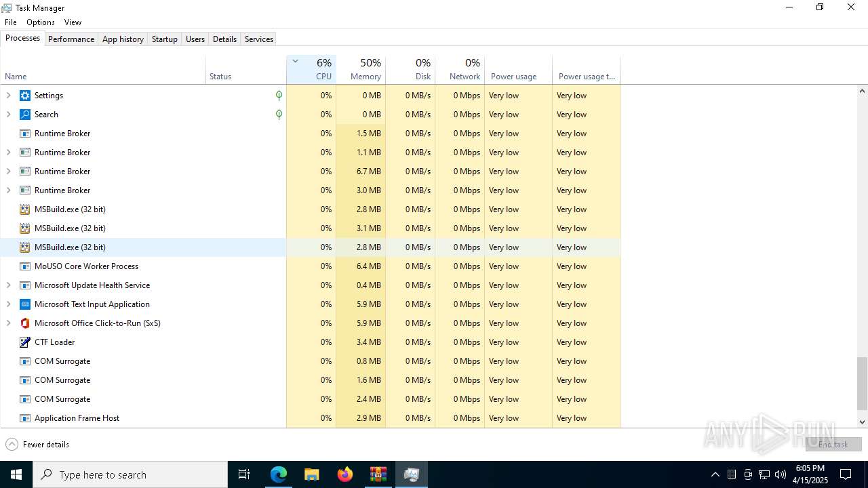Viewport: 868px width, 488px height.
Task: Select the Application Frame Host row
Action: click(x=310, y=418)
